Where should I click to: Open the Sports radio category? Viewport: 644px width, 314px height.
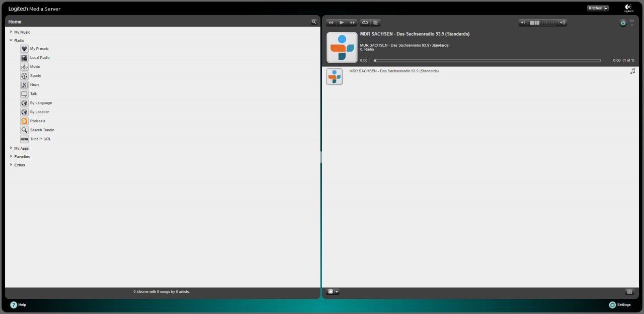coord(35,75)
